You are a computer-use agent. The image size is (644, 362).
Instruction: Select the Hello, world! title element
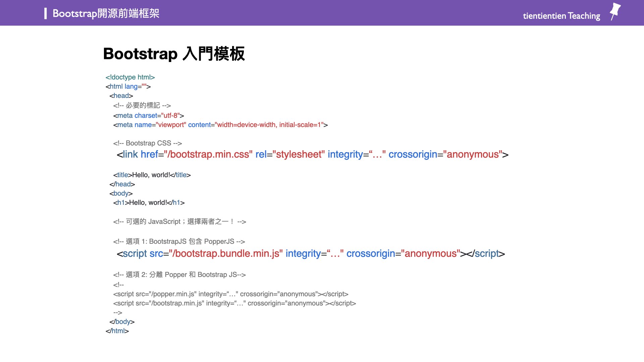click(x=153, y=175)
